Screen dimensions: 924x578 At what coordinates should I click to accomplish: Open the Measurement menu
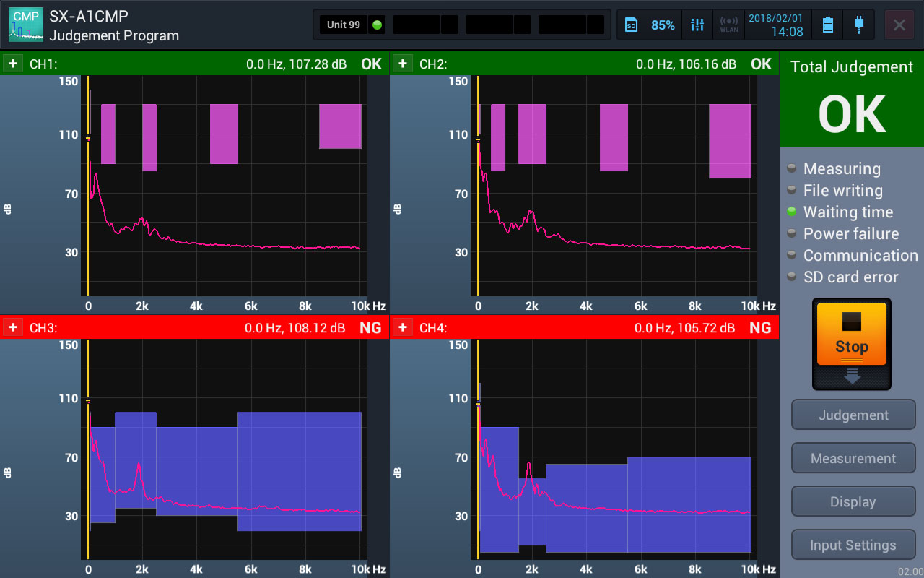[853, 459]
